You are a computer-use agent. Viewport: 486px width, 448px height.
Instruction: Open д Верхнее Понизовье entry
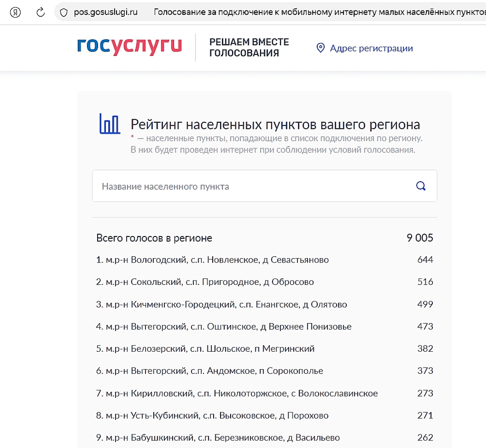tap(224, 327)
